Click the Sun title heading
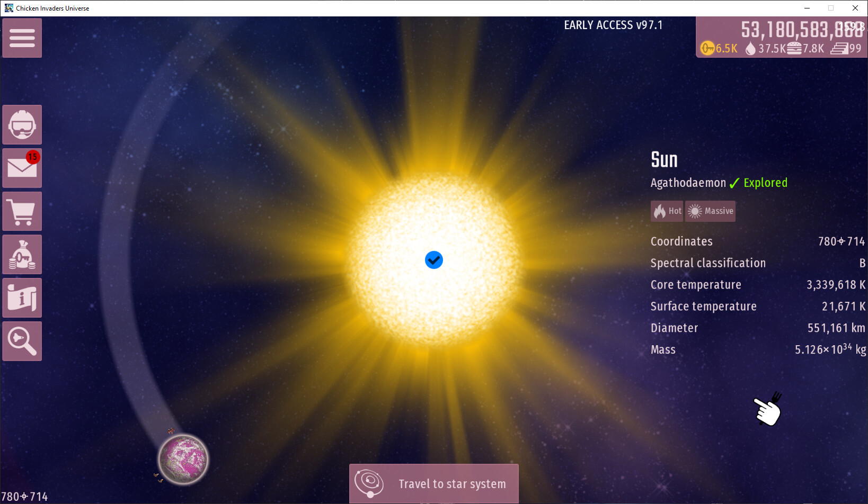This screenshot has height=504, width=868. tap(664, 160)
